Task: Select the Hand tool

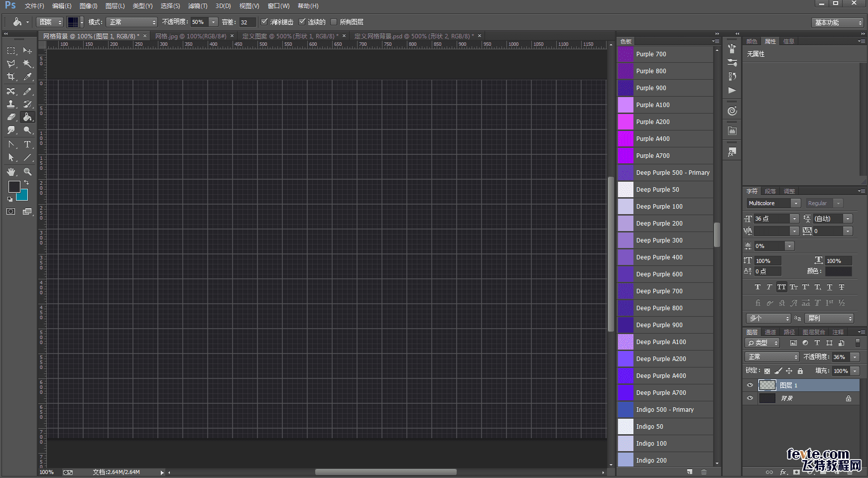Action: pos(11,172)
